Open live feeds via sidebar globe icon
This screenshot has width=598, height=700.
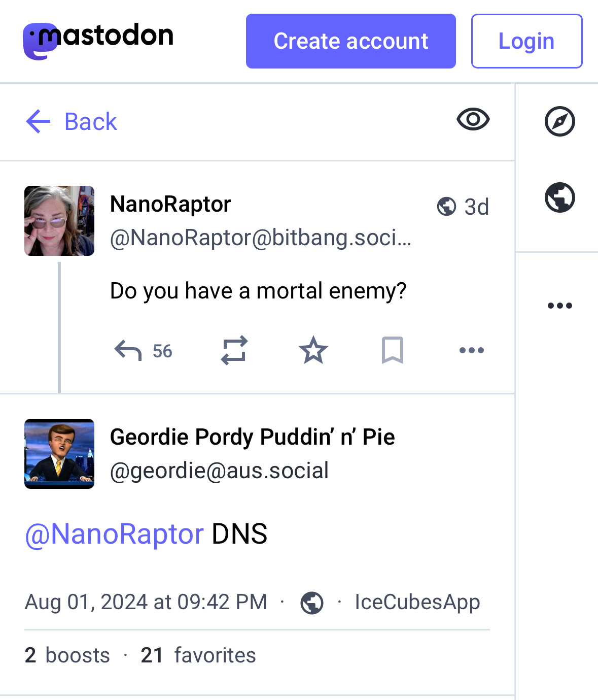pyautogui.click(x=559, y=197)
